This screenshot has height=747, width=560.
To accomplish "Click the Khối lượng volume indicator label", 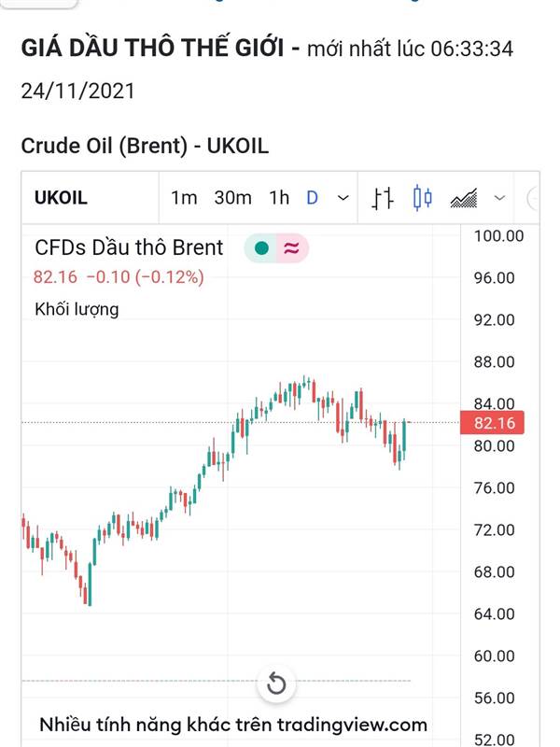I will point(77,308).
